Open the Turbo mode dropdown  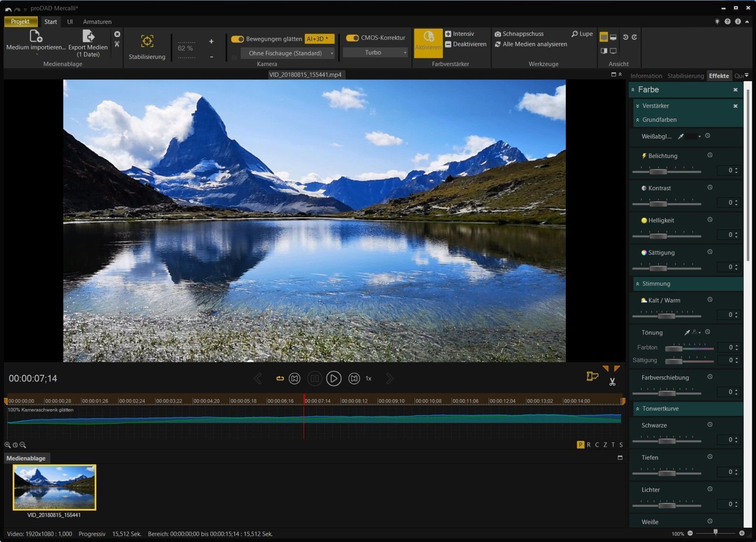point(375,53)
